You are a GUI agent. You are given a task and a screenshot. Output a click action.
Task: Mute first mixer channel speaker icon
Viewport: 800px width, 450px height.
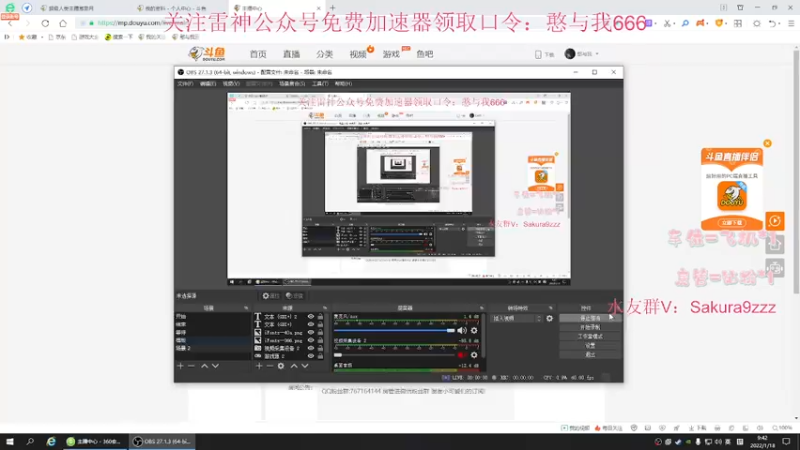[462, 331]
